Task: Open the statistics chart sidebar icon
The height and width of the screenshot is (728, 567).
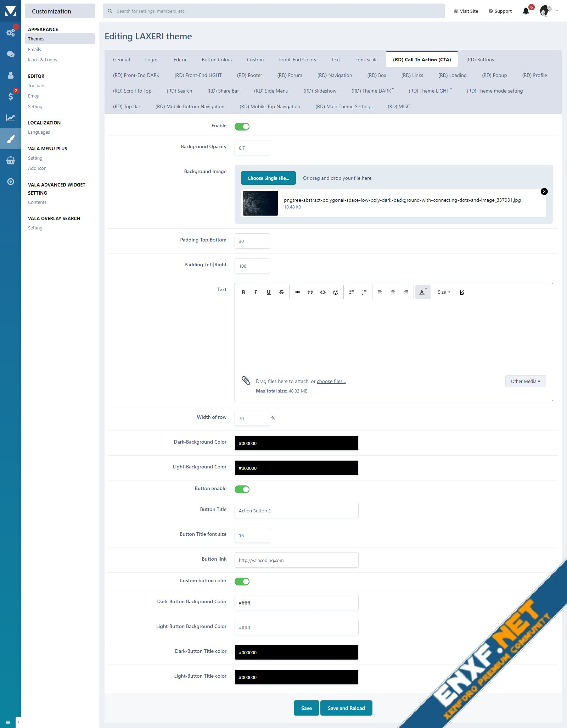Action: point(11,118)
